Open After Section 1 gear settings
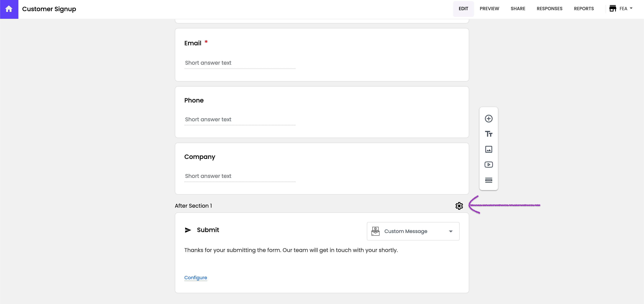This screenshot has width=644, height=304. [x=459, y=206]
